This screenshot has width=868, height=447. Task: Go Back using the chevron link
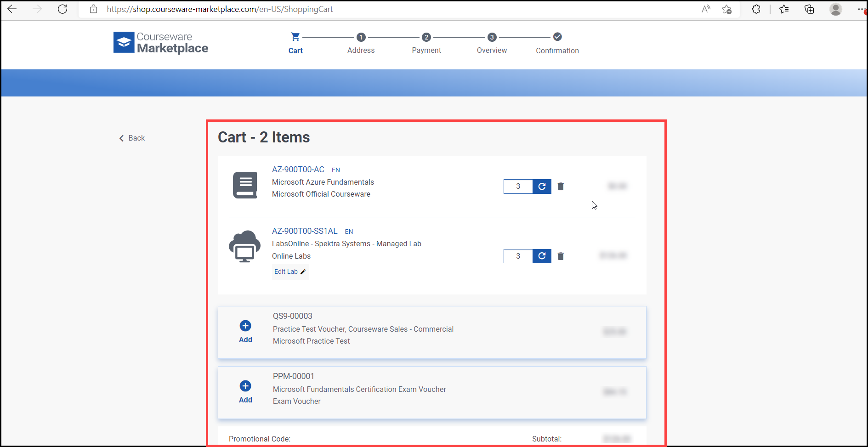[x=132, y=138]
